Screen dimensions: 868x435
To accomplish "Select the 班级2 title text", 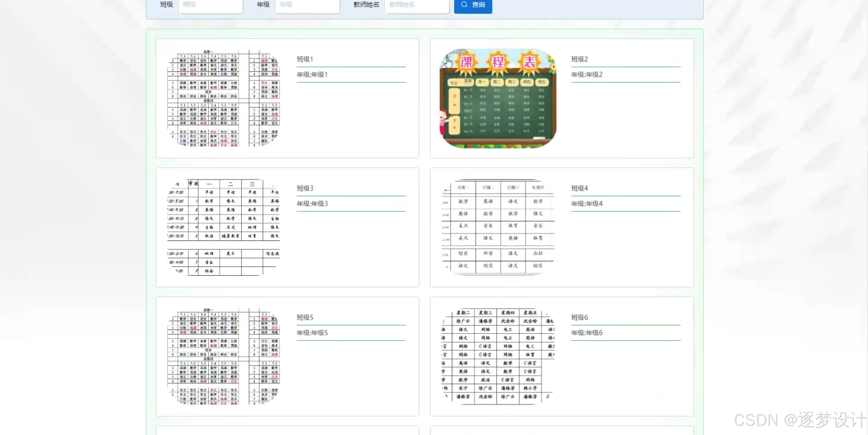I will (579, 59).
